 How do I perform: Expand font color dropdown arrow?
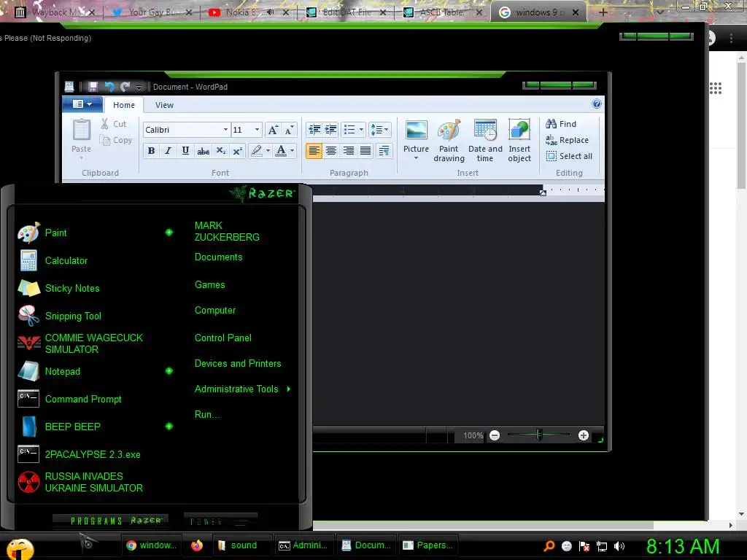293,151
